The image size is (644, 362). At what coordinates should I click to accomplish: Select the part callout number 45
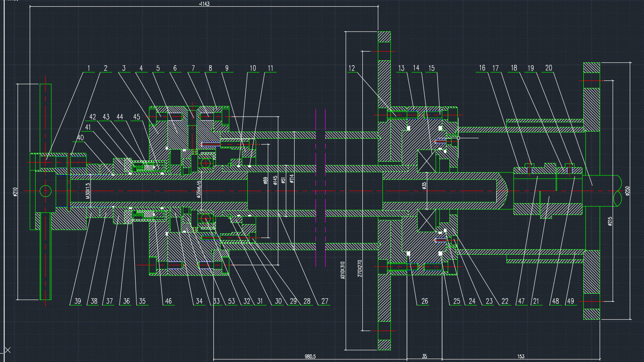click(x=137, y=117)
